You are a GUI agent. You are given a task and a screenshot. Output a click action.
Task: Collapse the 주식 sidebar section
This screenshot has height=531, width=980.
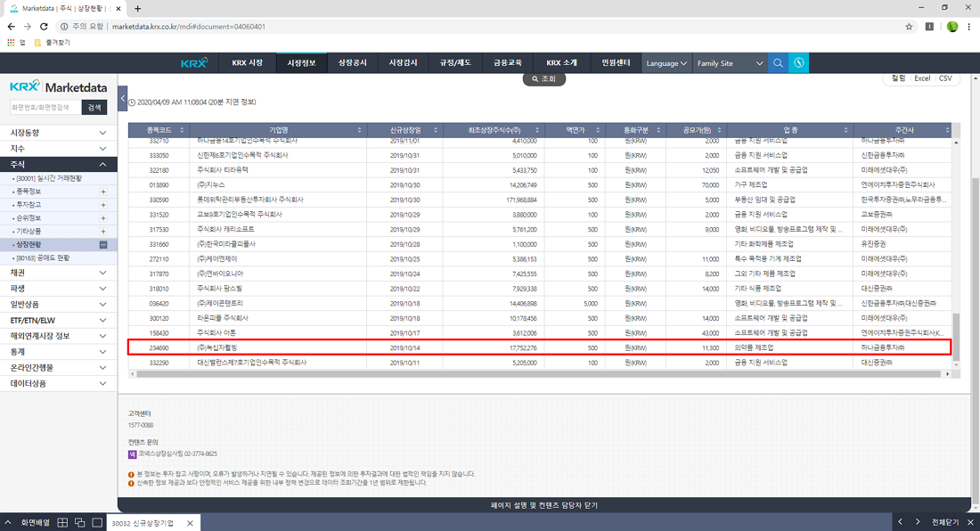pos(58,164)
